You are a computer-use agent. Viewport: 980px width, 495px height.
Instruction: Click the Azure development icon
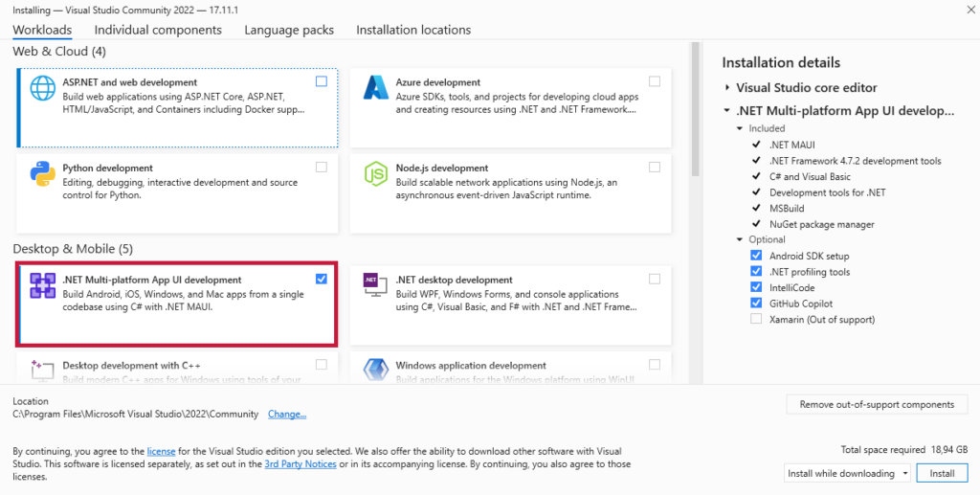tap(375, 88)
